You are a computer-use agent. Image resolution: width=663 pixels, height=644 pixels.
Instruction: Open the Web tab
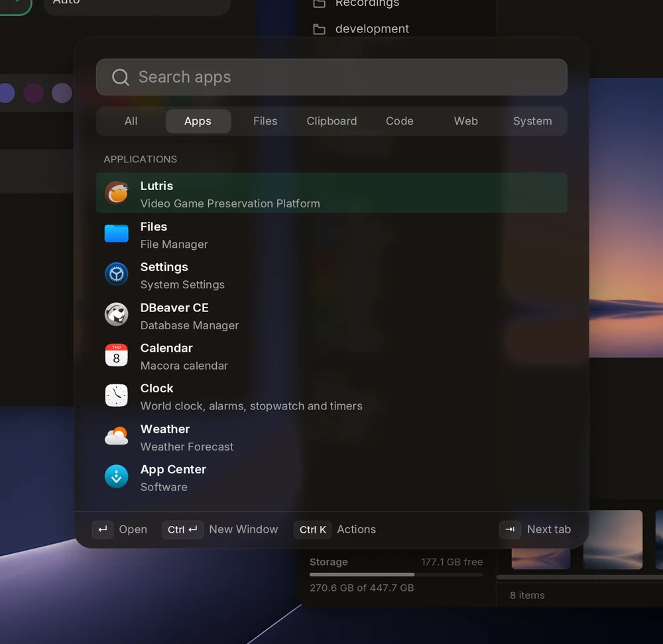pos(466,121)
